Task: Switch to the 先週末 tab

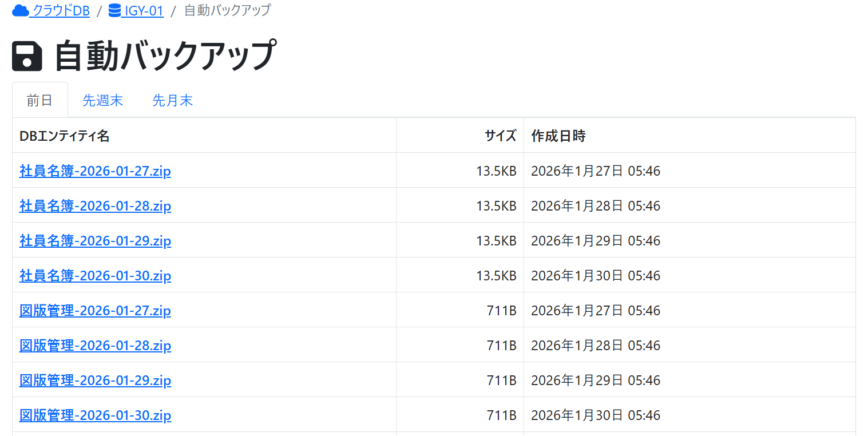Action: coord(102,101)
